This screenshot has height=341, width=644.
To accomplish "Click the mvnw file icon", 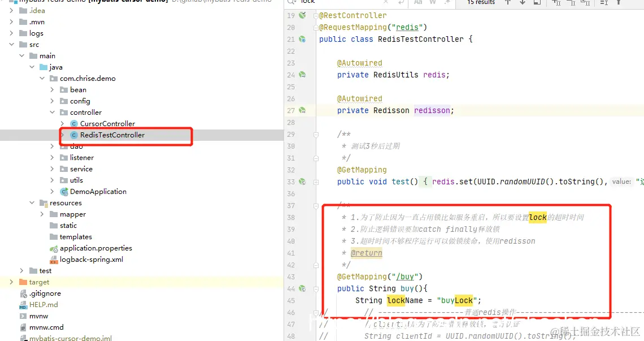I will 23,316.
